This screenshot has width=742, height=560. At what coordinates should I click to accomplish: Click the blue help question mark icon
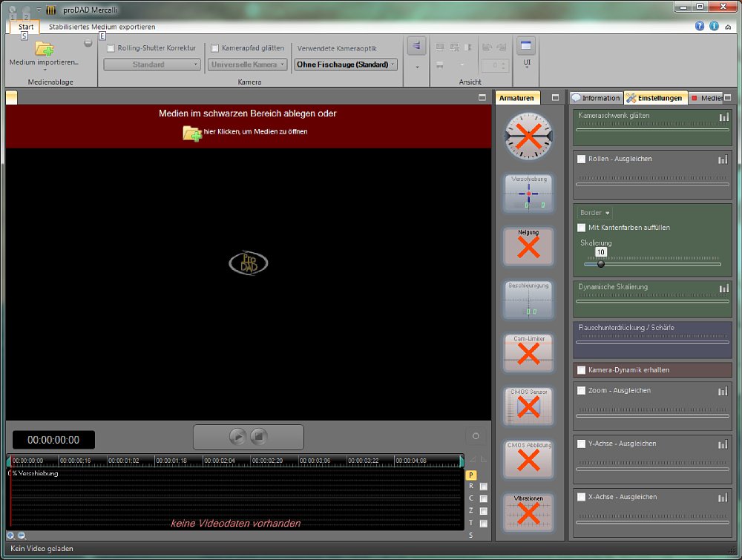click(699, 26)
